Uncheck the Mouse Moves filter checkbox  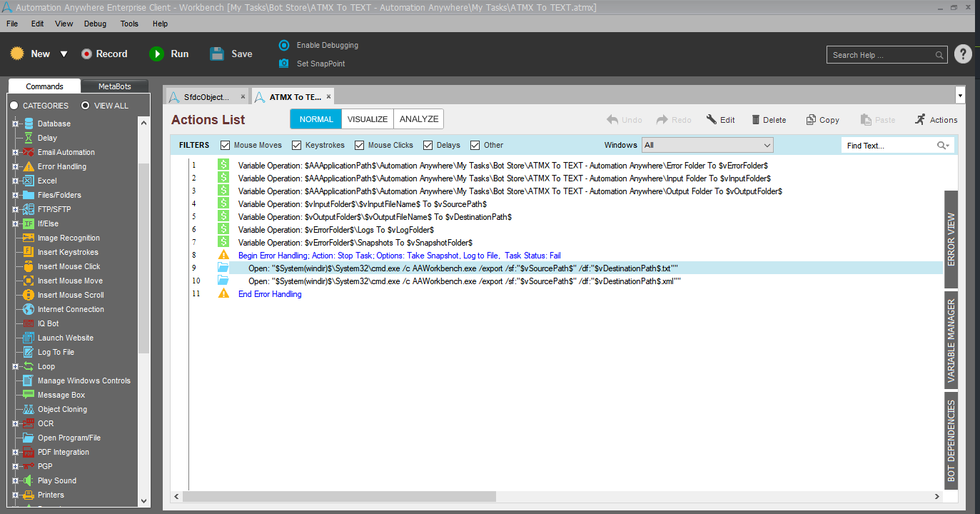click(226, 145)
